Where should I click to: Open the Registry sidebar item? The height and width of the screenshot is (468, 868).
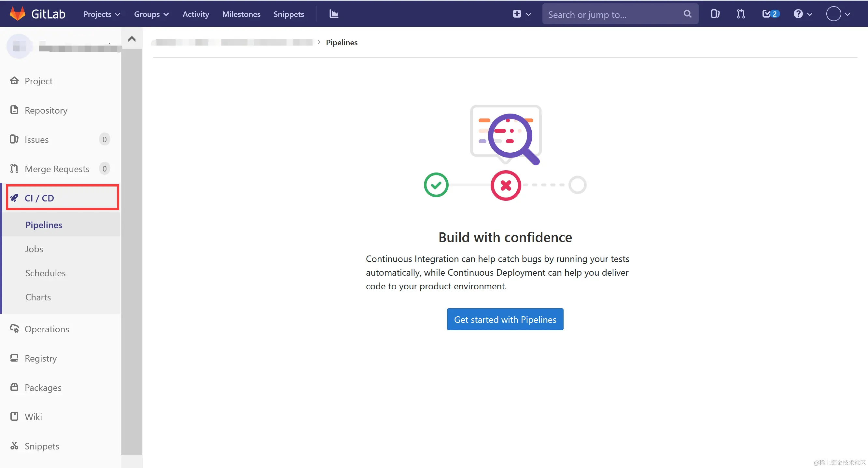tap(40, 358)
